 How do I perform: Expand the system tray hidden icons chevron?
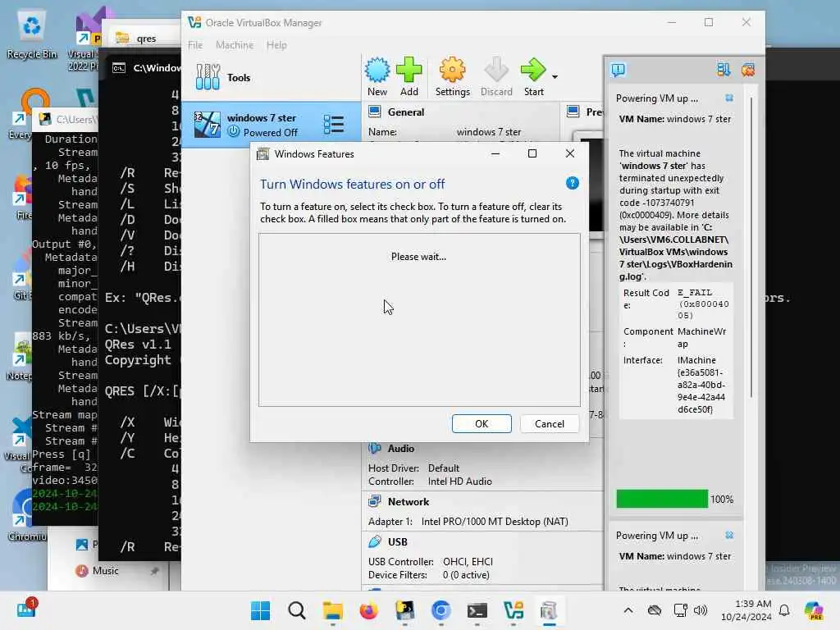coord(628,610)
